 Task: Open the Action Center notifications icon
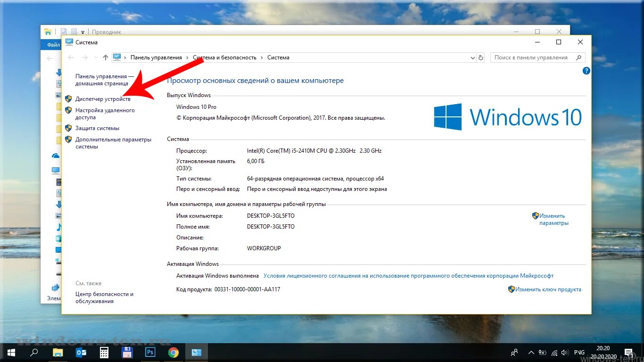[x=629, y=352]
